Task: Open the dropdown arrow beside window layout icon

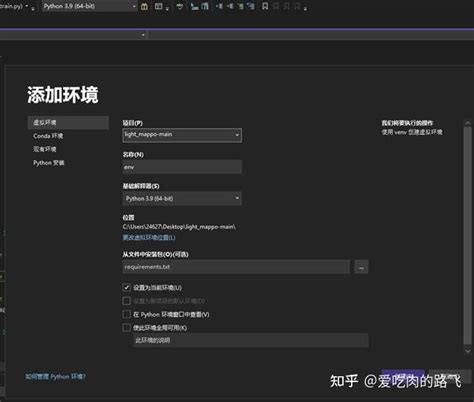Action: pyautogui.click(x=167, y=9)
